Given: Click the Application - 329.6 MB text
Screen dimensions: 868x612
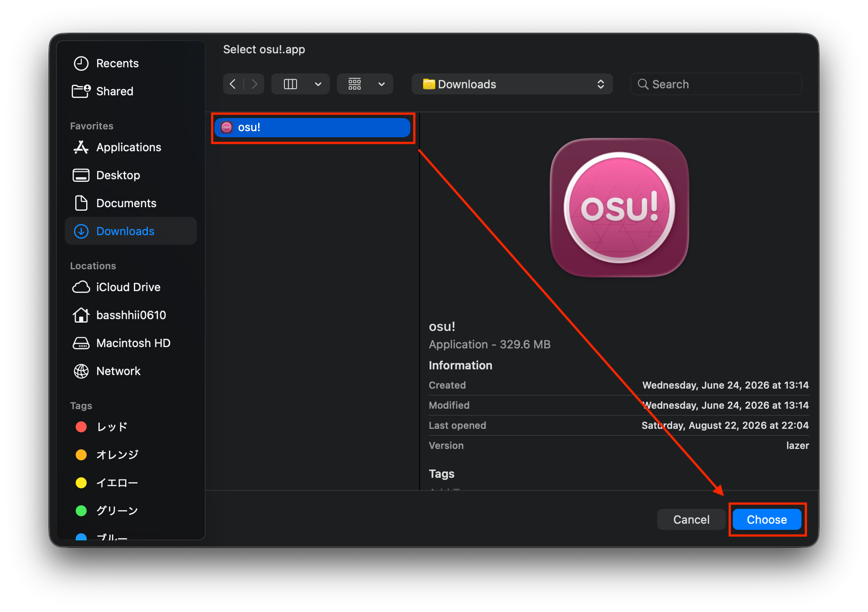Looking at the screenshot, I should point(490,344).
